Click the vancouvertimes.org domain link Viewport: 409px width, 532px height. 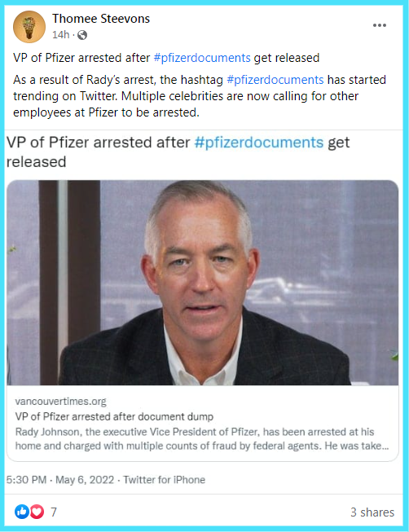click(x=61, y=402)
